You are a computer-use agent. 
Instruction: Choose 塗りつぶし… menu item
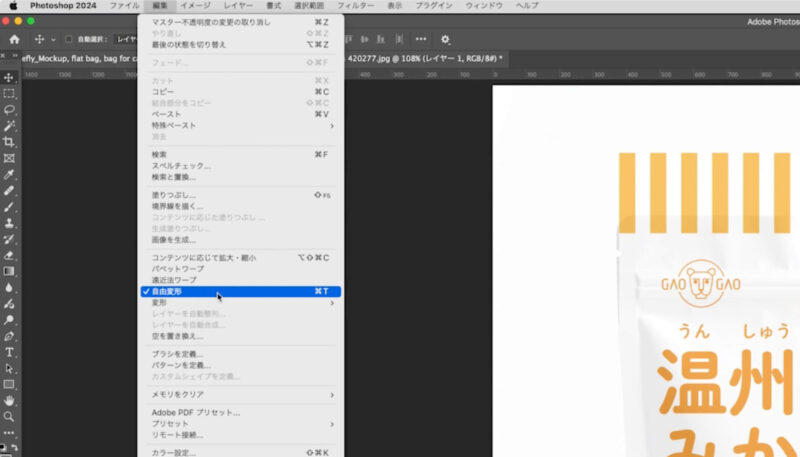[x=241, y=195]
